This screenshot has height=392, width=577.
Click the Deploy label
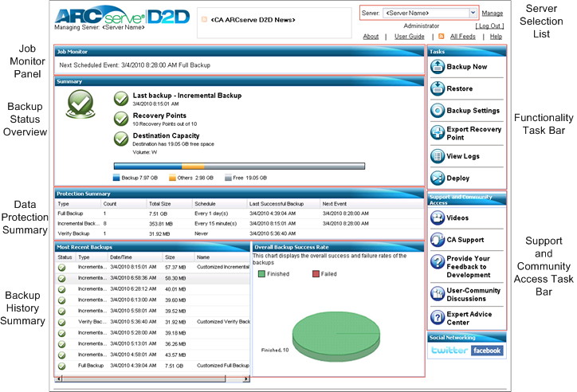pos(457,178)
